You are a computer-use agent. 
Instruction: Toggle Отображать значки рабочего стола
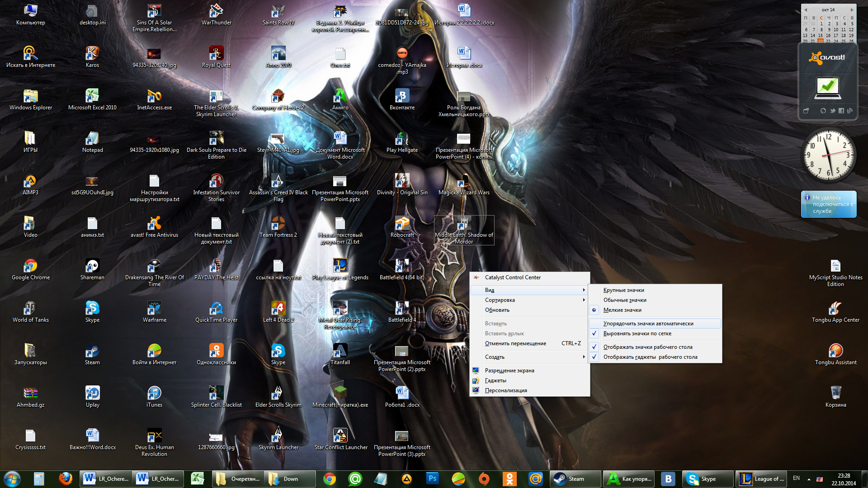655,347
